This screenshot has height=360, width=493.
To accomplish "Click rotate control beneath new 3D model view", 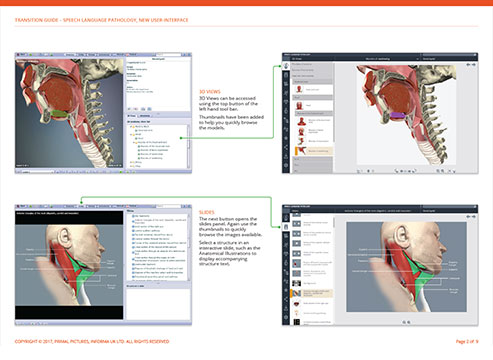I will pos(397,171).
